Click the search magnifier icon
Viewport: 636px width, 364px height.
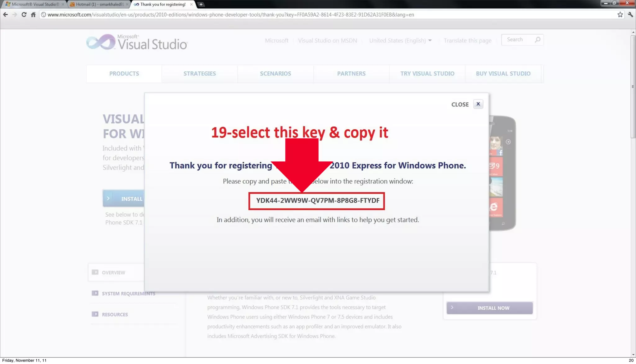click(x=538, y=40)
